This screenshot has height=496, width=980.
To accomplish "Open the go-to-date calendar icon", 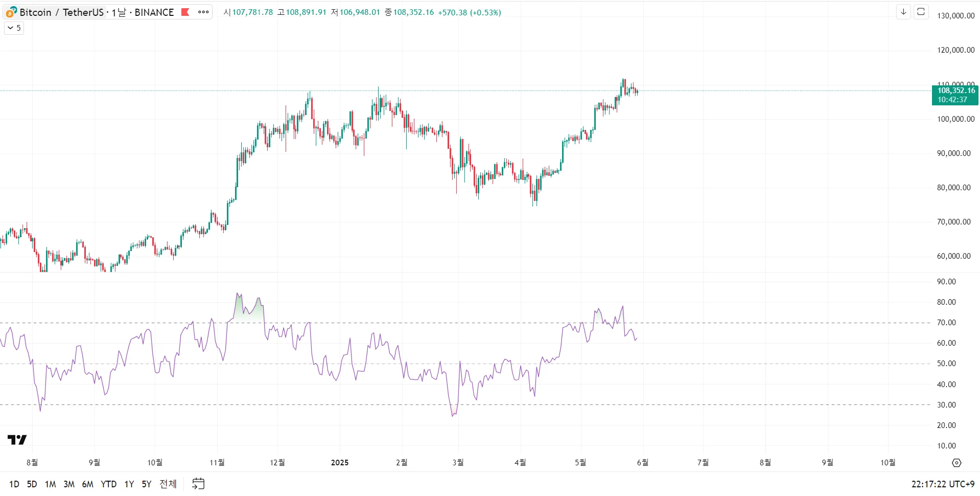I will pyautogui.click(x=198, y=483).
